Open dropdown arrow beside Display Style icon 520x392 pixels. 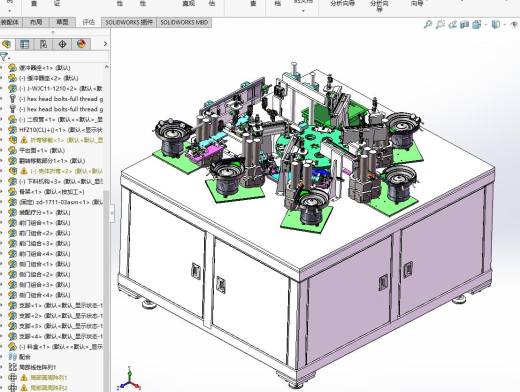504,25
